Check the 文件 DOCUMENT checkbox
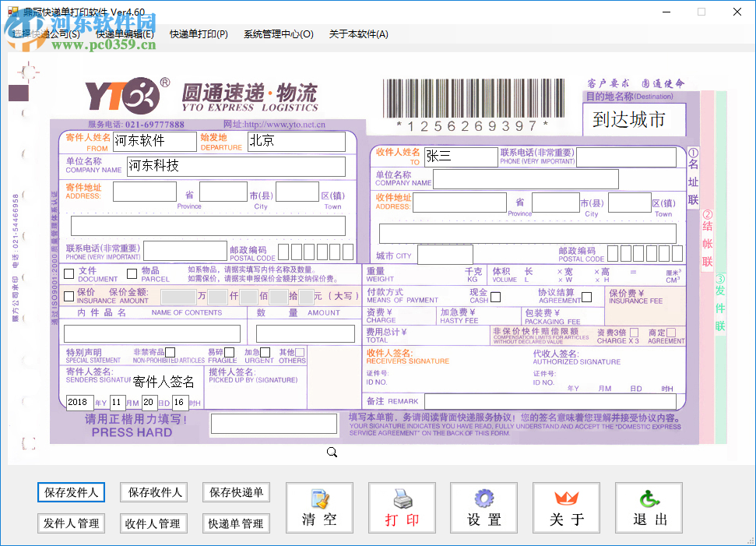Screen dimensions: 756x546 coord(69,273)
